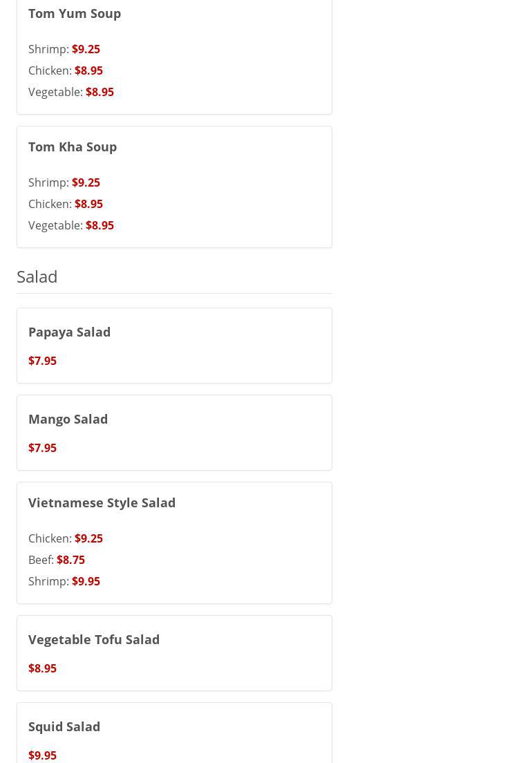The image size is (532, 763).
Task: Choose the chicken option for Tom Yum Soup
Action: (x=66, y=70)
